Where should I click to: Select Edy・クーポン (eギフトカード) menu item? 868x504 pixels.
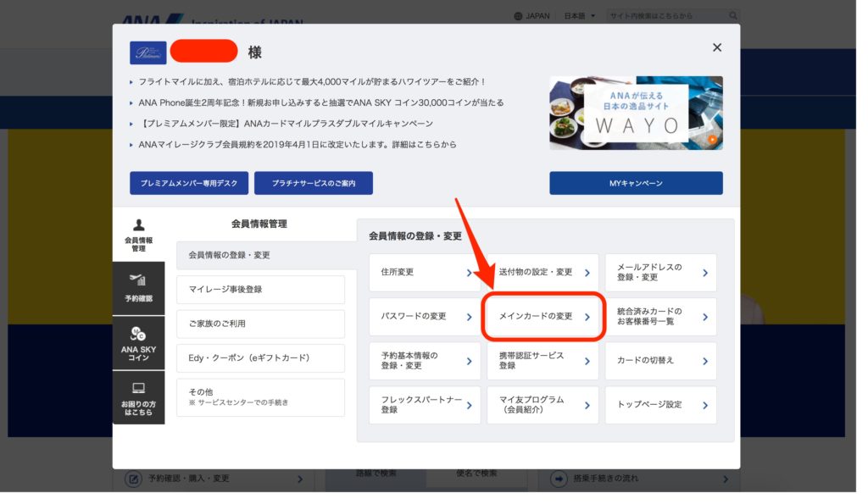tap(260, 358)
